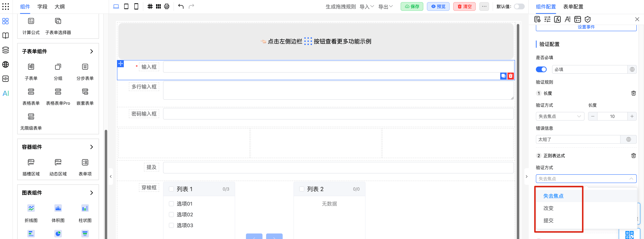Turn off the 是否必填 switch

point(541,69)
